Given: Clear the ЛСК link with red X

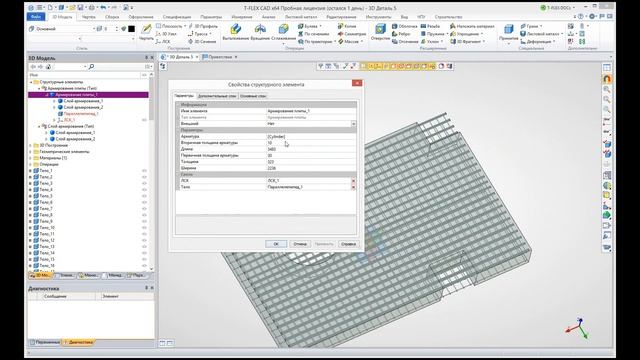Looking at the screenshot, I should [x=353, y=180].
